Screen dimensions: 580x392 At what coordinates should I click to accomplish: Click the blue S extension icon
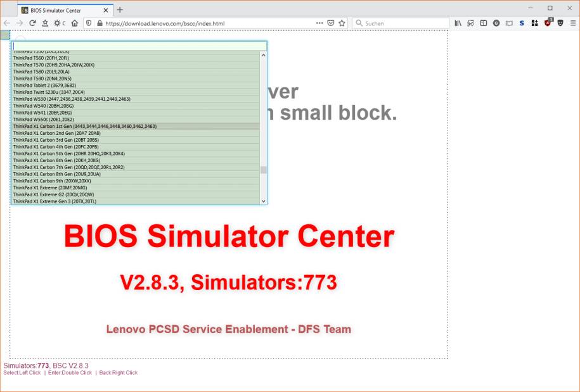pos(521,23)
